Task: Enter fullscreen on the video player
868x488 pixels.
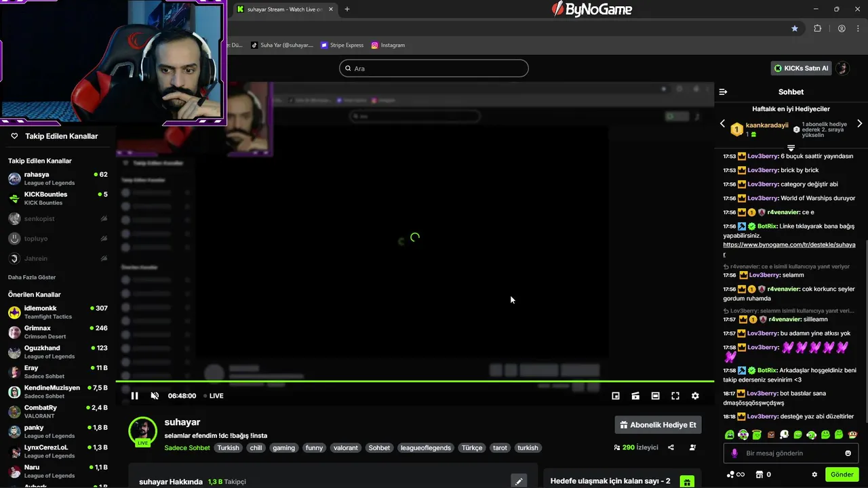Action: click(x=675, y=396)
